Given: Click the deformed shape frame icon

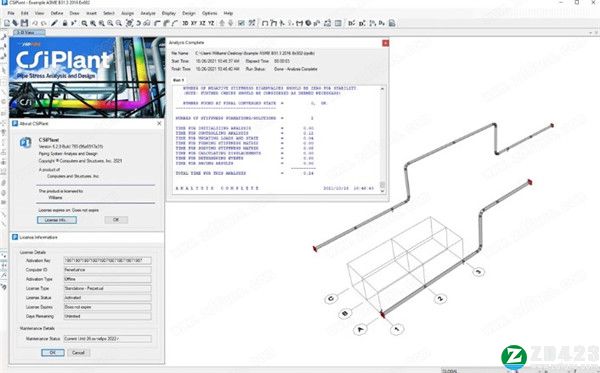Looking at the screenshot, I should coord(273,23).
